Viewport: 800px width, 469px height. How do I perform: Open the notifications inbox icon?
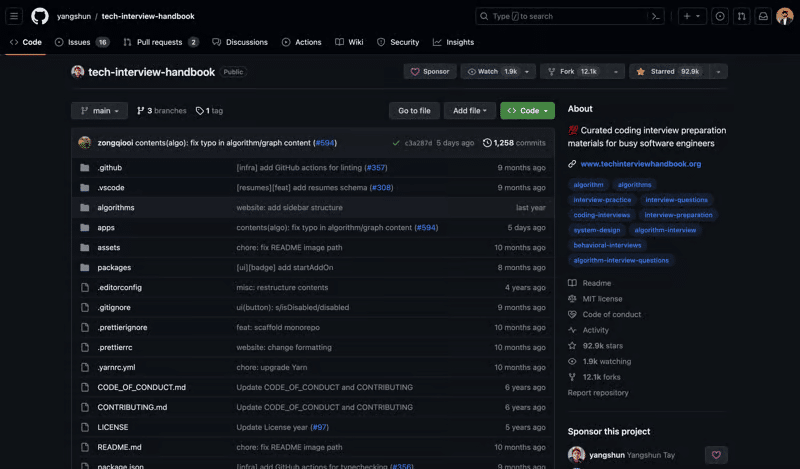tap(763, 16)
